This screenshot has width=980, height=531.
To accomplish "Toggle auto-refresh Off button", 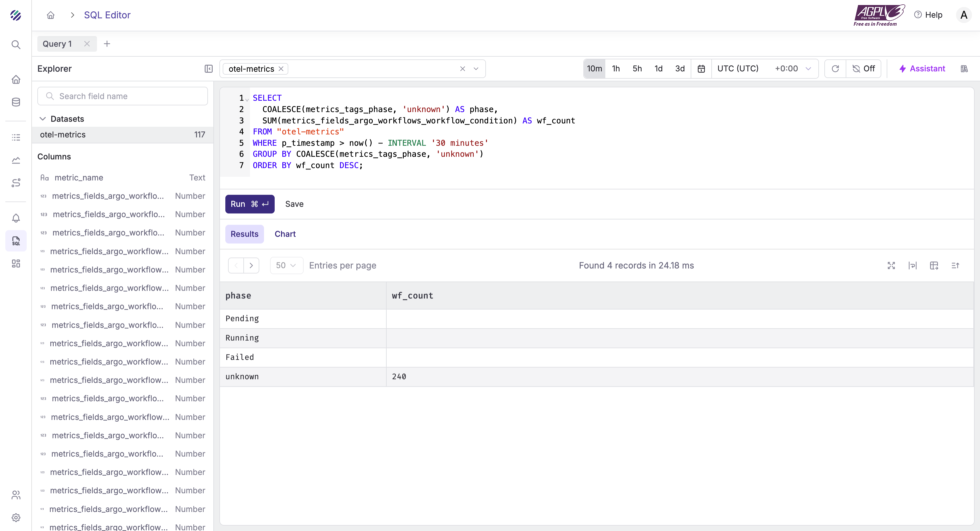I will (x=864, y=69).
